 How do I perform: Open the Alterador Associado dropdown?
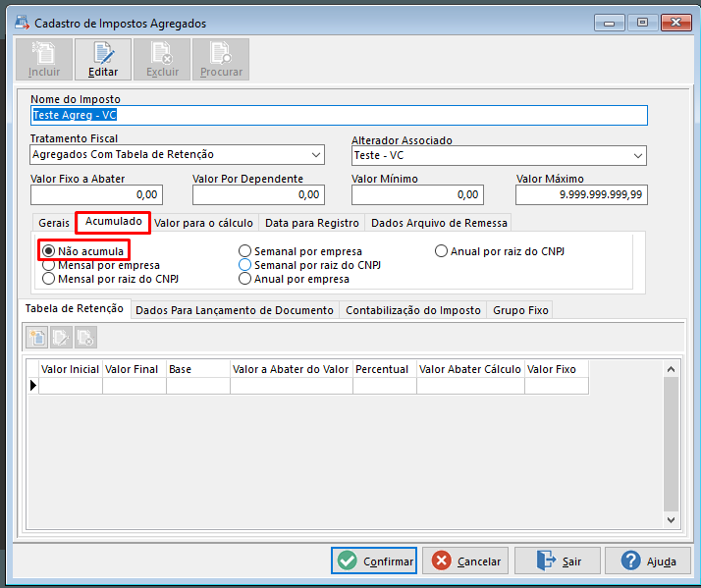click(637, 156)
